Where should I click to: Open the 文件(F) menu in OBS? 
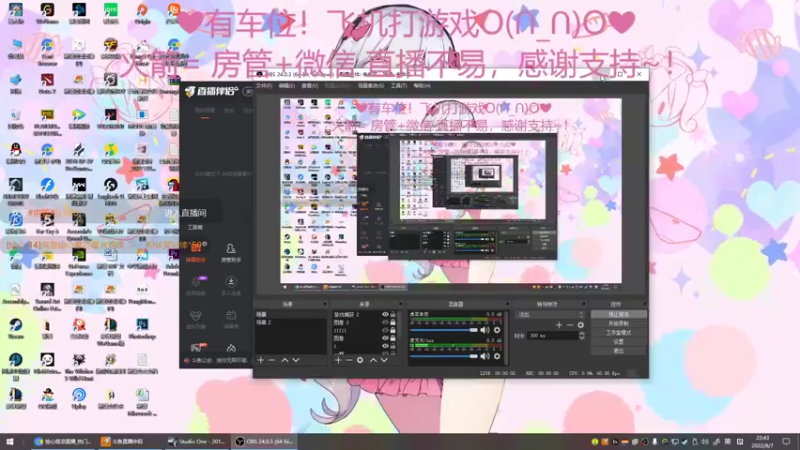[x=264, y=86]
